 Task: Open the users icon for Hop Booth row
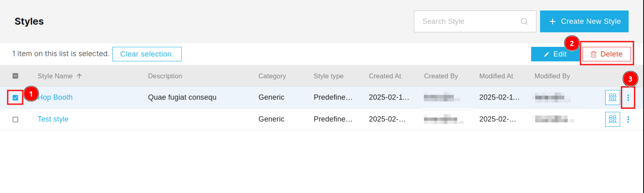(613, 98)
